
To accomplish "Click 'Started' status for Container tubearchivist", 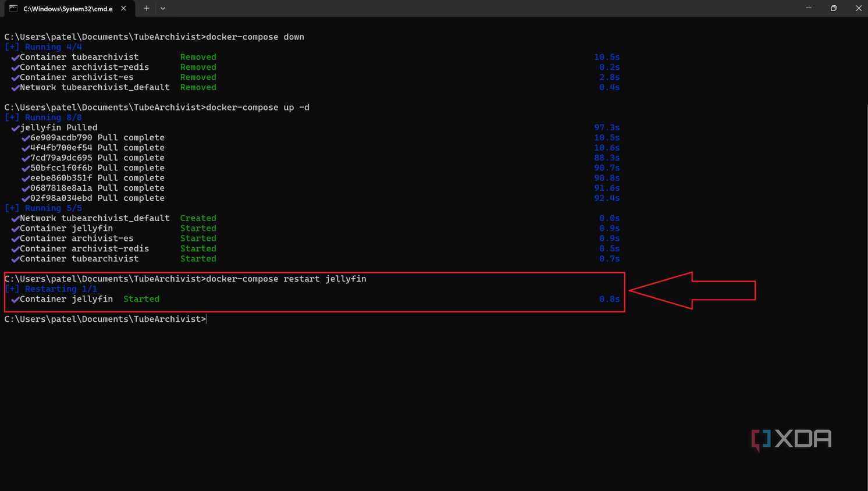I will [x=198, y=259].
